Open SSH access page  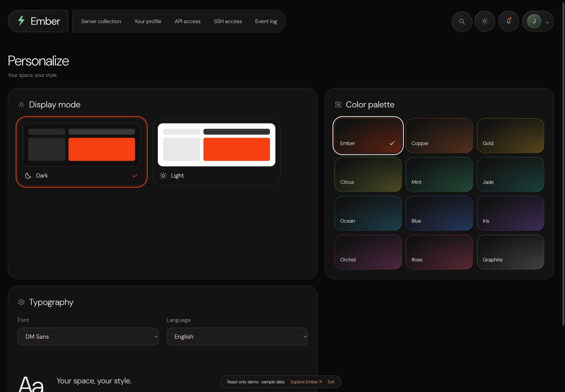click(228, 21)
